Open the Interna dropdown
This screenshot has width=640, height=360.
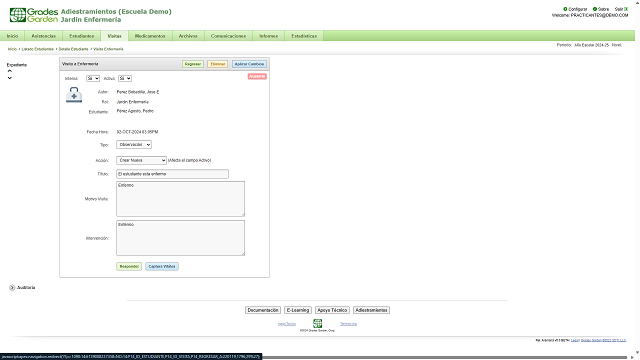(93, 78)
